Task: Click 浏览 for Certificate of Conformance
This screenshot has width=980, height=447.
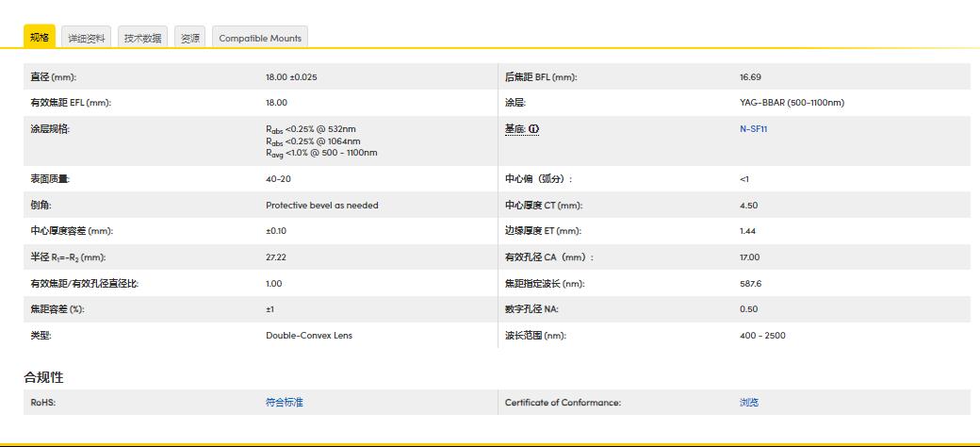Action: pos(749,403)
